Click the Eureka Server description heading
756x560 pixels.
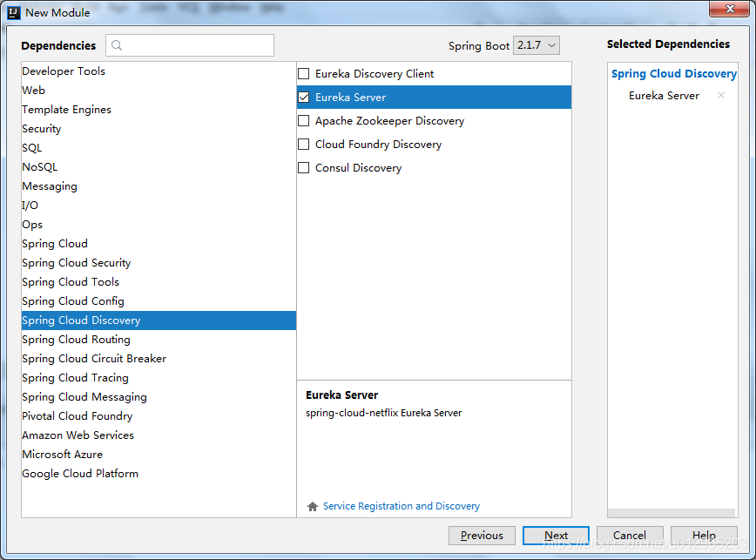coord(341,395)
